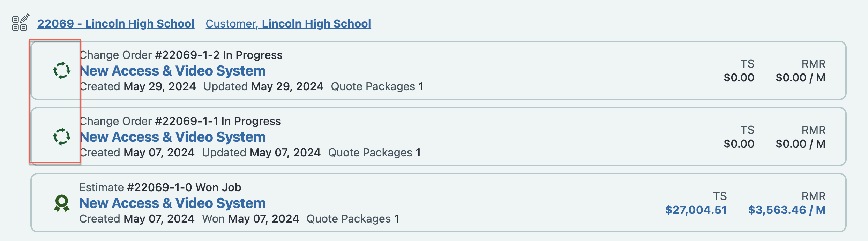This screenshot has width=868, height=241.
Task: Click Quote Packages 1 on the won estimate
Action: point(353,219)
